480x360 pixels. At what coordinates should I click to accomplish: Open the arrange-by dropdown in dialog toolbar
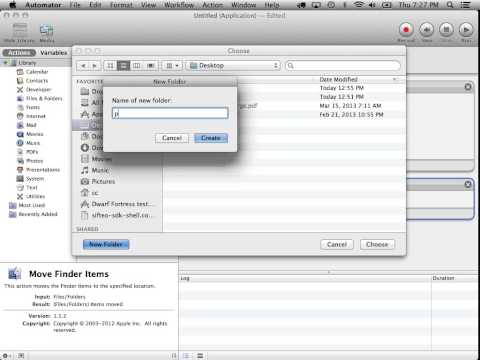172,66
